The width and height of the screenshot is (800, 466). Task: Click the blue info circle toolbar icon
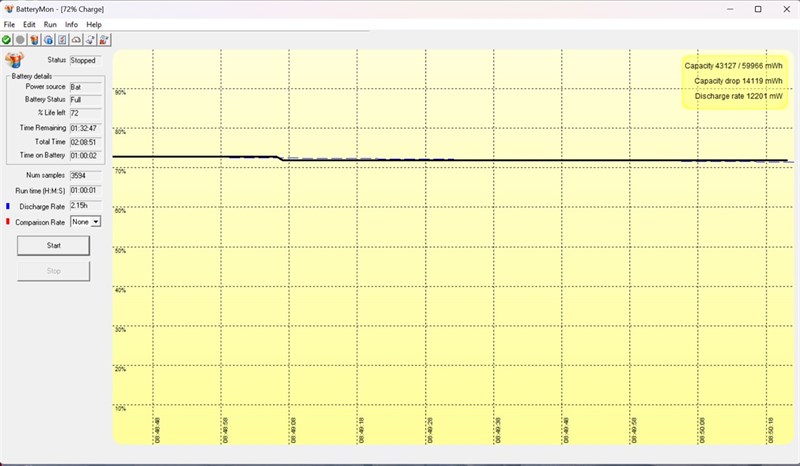[x=48, y=40]
